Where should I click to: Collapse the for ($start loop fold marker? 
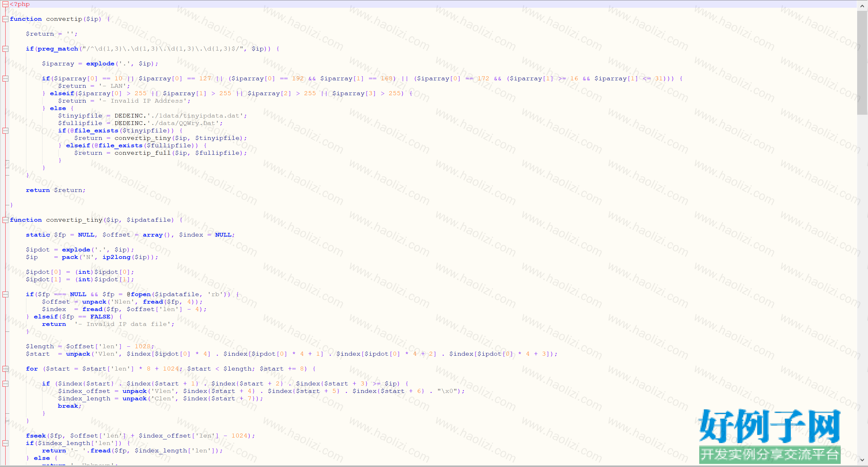pyautogui.click(x=5, y=369)
